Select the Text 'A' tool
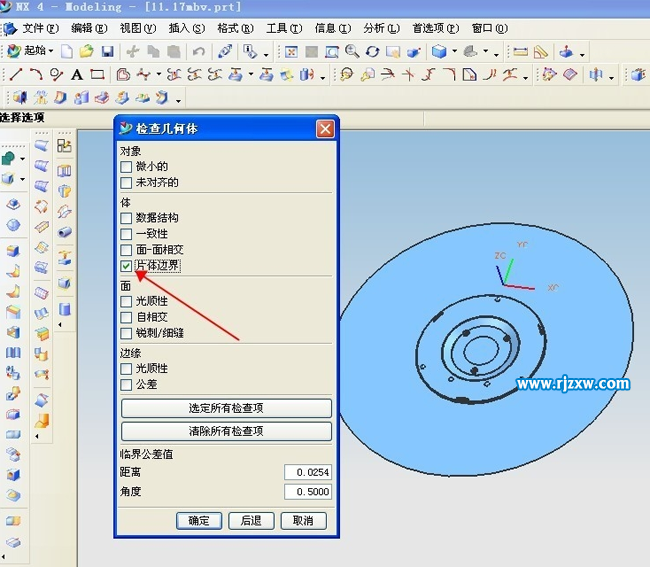Viewport: 650px width, 567px height. pyautogui.click(x=77, y=75)
